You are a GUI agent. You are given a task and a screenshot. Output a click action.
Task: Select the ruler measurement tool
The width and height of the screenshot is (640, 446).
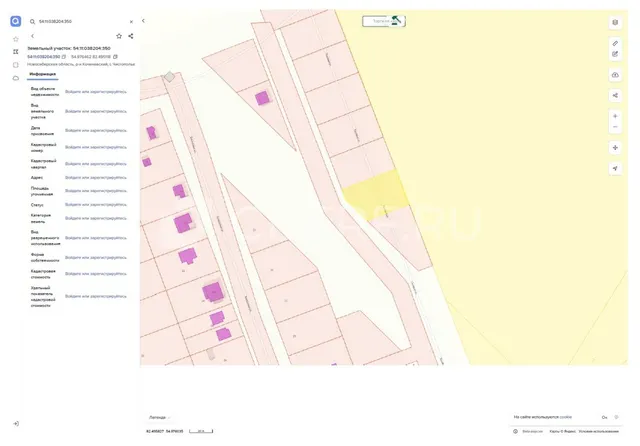click(615, 43)
